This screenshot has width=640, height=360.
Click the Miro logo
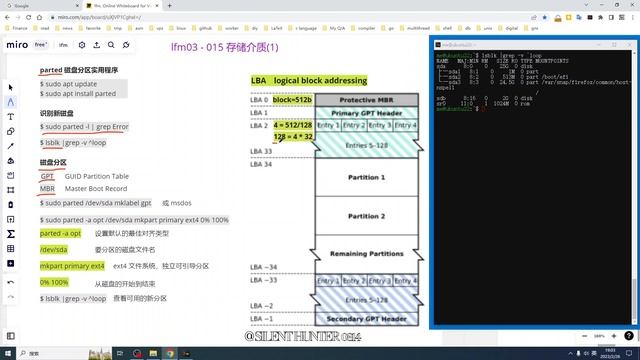click(17, 45)
